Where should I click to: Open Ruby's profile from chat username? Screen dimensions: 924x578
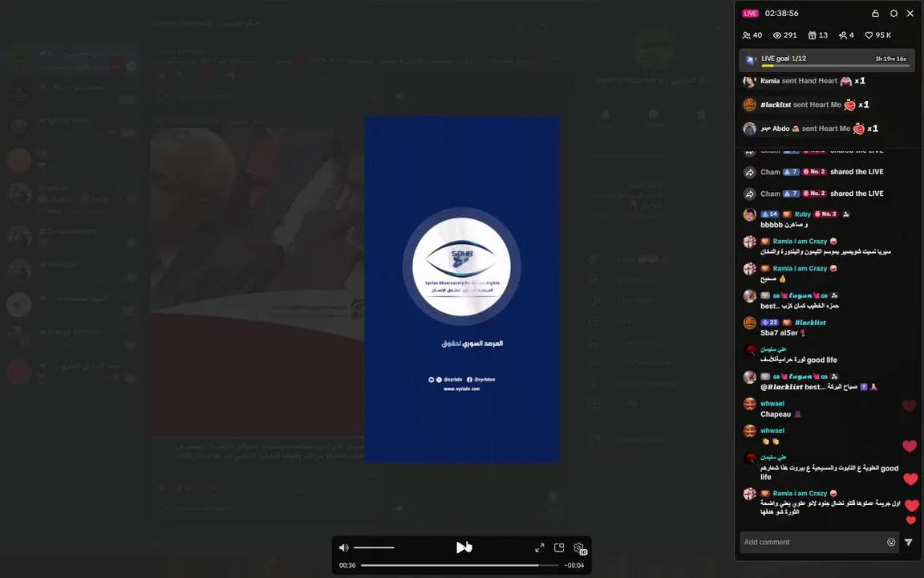803,214
